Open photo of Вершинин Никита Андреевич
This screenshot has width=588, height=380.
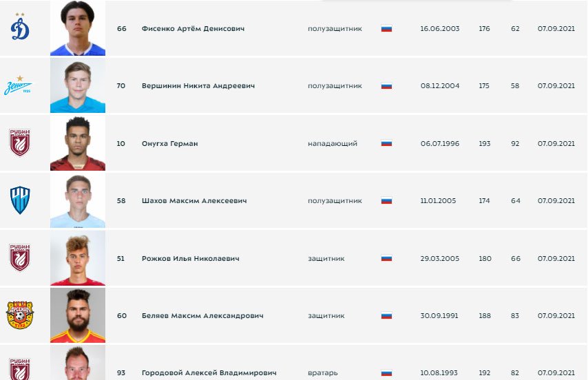pos(78,85)
